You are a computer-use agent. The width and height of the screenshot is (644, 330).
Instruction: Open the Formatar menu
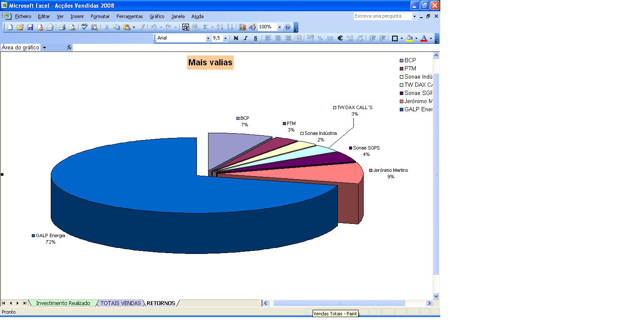click(x=100, y=16)
